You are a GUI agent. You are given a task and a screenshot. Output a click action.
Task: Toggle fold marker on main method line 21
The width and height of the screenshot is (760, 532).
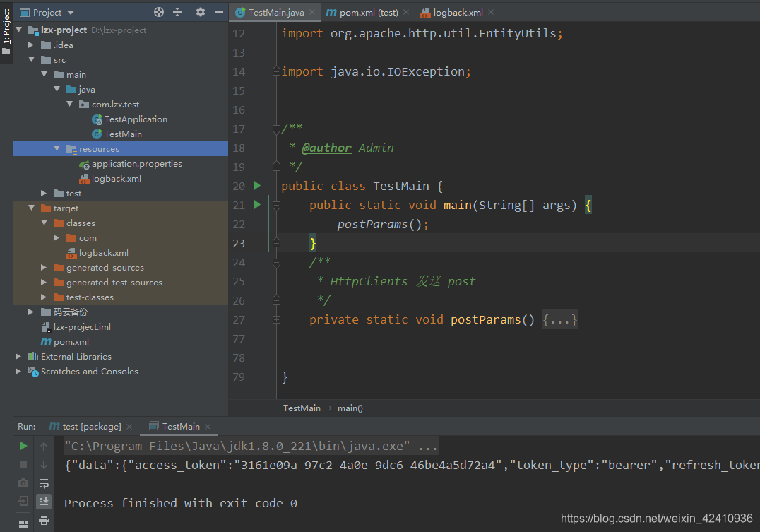[276, 206]
